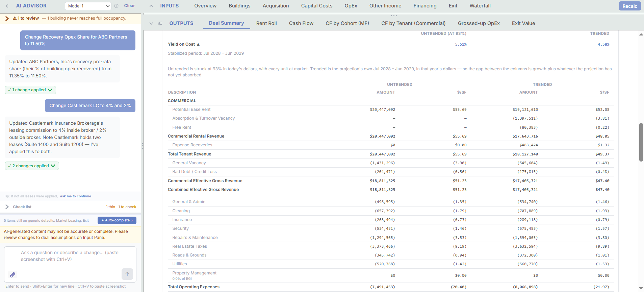Switch to the Buildings tab
Image resolution: width=644 pixels, height=292 pixels.
(x=239, y=6)
